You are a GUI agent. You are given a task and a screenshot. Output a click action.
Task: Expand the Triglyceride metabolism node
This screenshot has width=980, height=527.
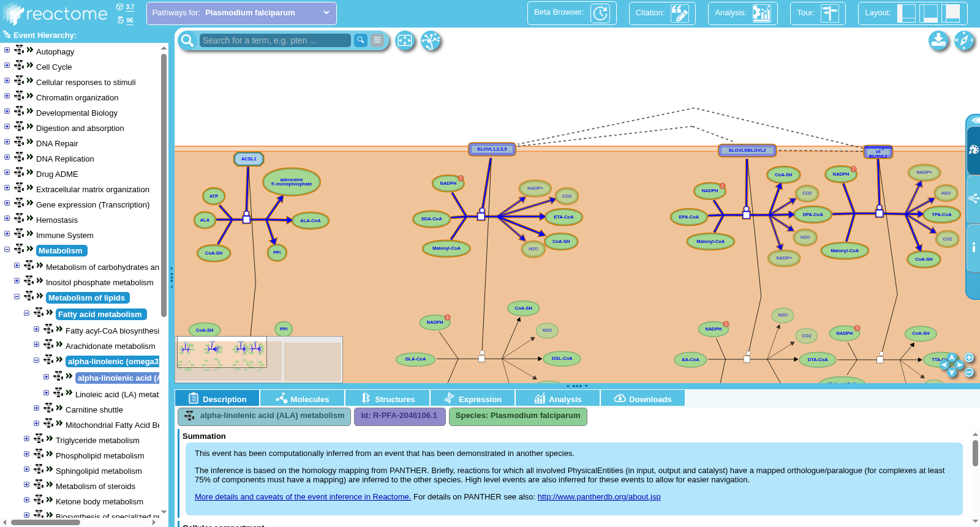(26, 439)
